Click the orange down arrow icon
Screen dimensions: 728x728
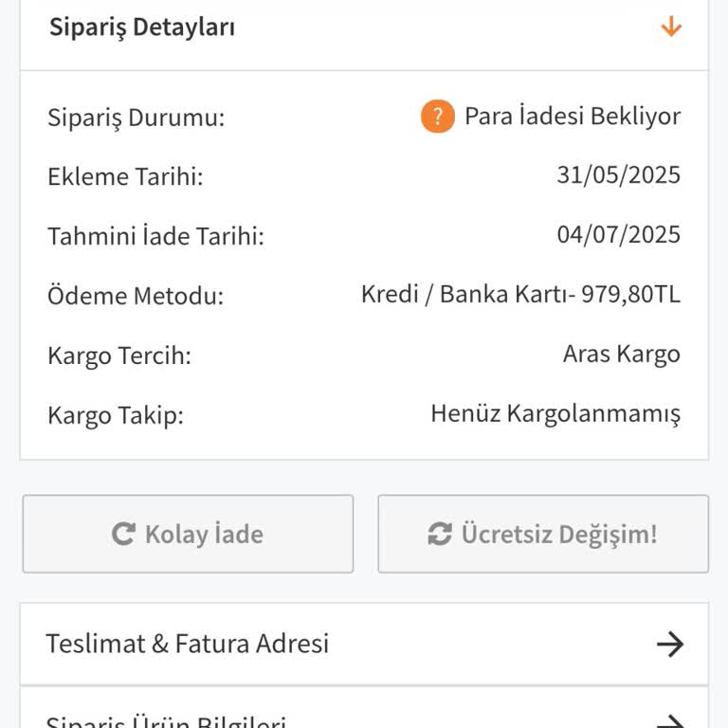[x=671, y=27]
